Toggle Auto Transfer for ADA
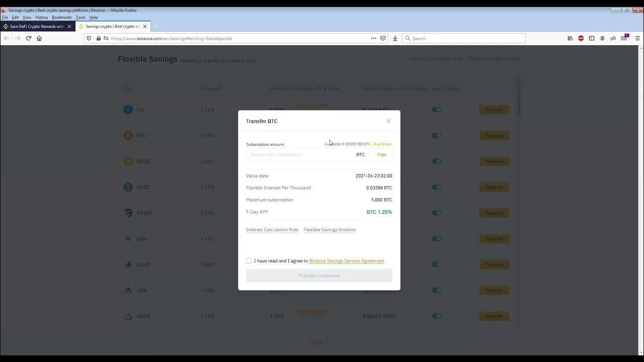Screen dimensions: 644x362 (x=436, y=239)
